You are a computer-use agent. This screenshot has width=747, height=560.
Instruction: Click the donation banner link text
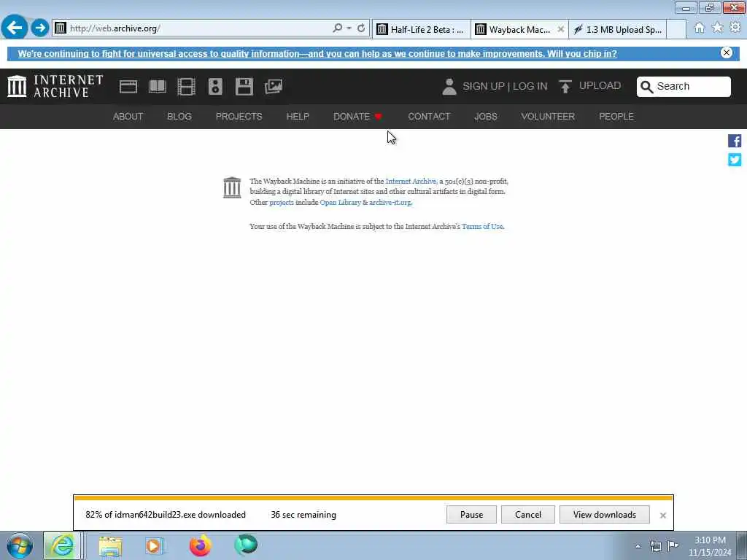[317, 54]
